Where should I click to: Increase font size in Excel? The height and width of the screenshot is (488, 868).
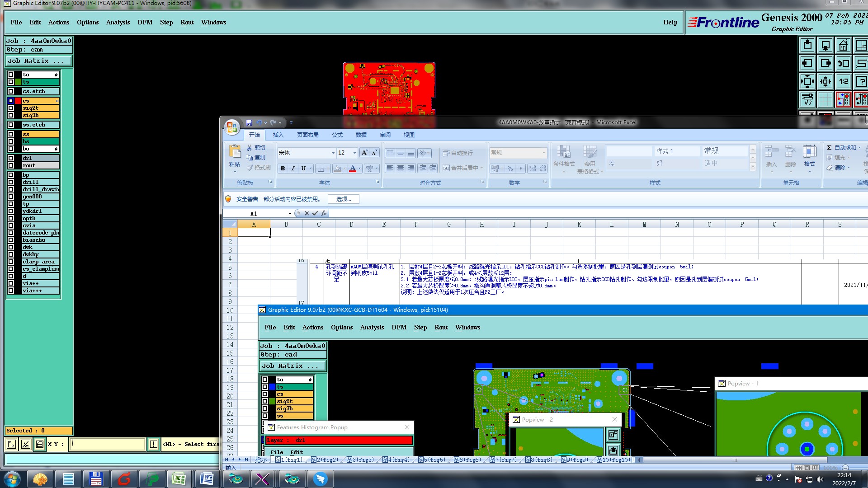(x=364, y=153)
